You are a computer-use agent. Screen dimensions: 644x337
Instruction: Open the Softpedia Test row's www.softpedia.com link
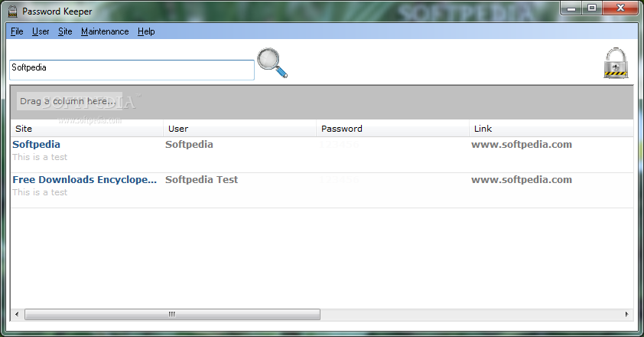[x=522, y=180]
